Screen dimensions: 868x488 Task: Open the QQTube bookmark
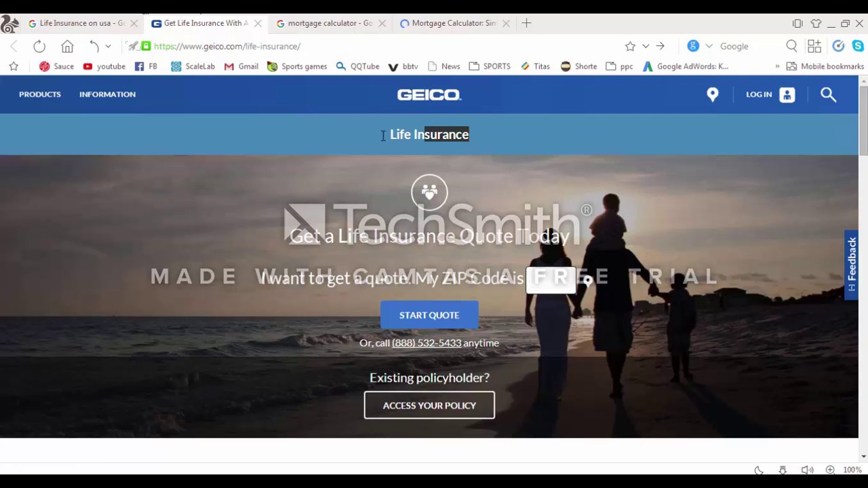pyautogui.click(x=357, y=66)
